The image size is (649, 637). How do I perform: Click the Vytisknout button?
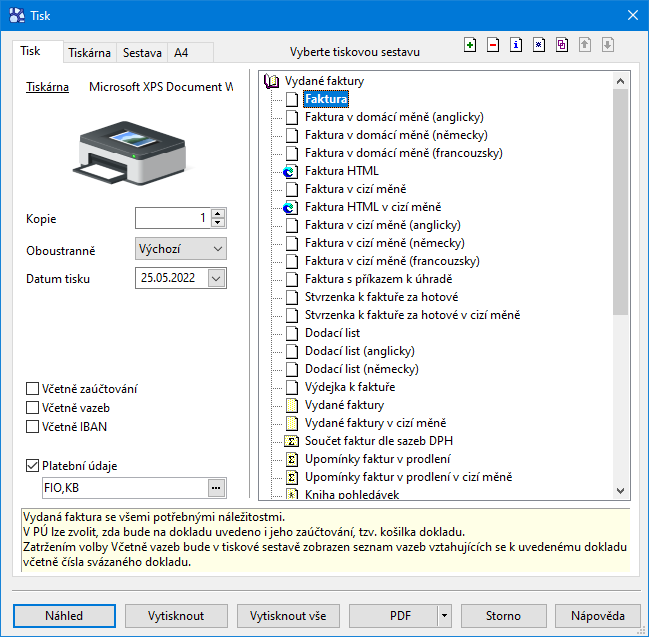coord(176,616)
